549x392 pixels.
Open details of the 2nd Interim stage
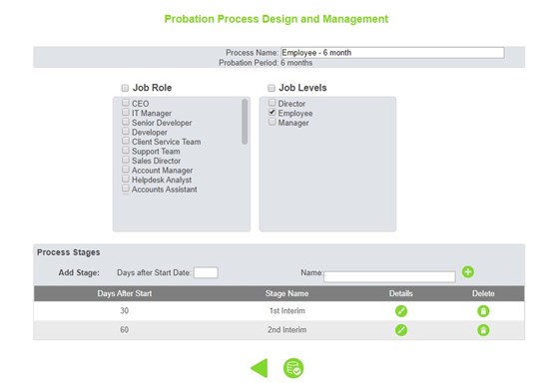pyautogui.click(x=401, y=330)
